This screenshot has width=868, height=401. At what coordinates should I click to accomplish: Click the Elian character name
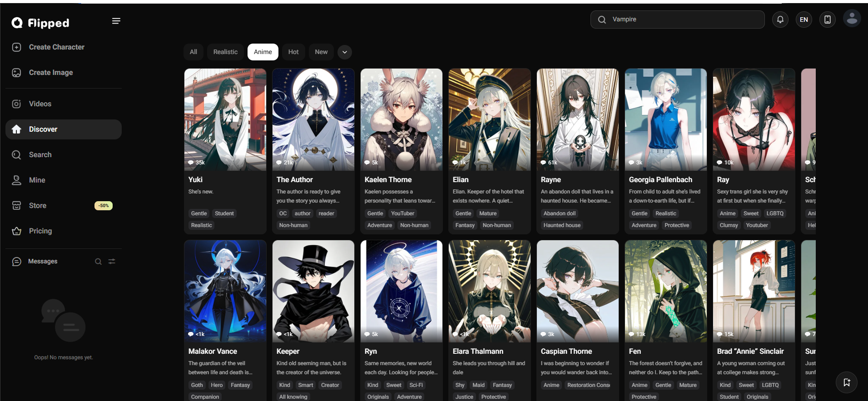point(461,180)
